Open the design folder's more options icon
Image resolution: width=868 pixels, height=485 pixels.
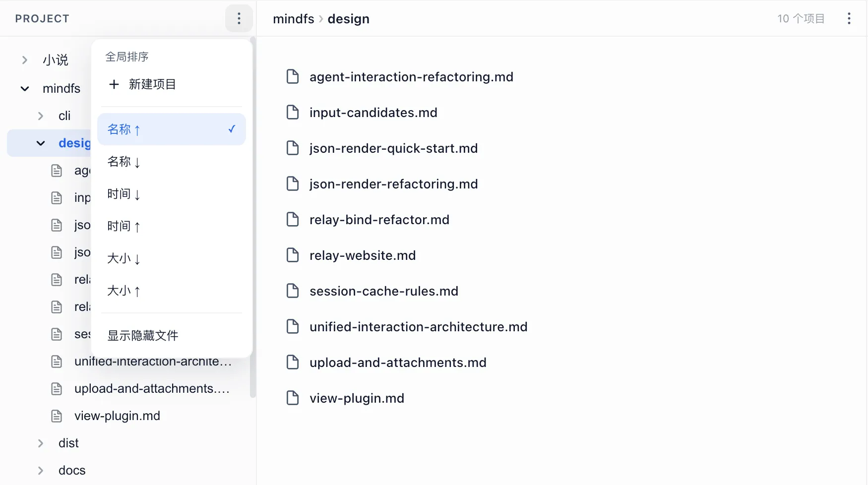[849, 19]
